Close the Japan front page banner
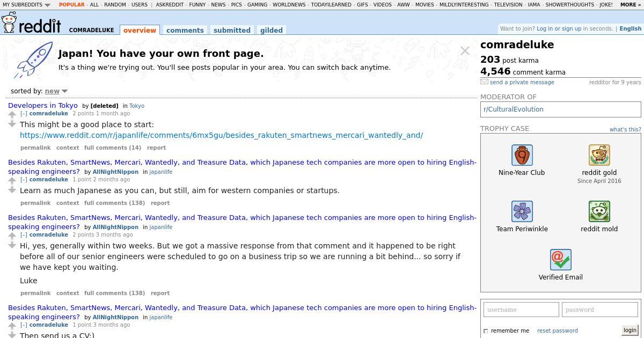Viewport: 644px width, 338px height. point(465,51)
